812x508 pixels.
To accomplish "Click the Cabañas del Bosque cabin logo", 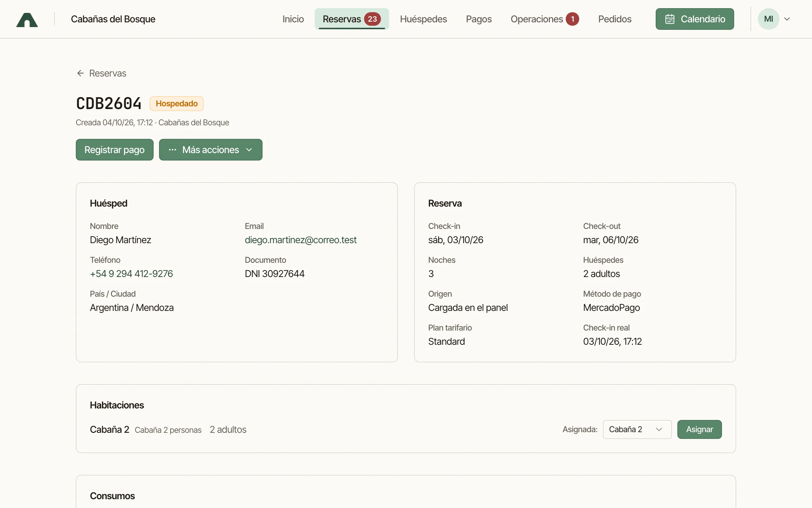I will (x=27, y=20).
